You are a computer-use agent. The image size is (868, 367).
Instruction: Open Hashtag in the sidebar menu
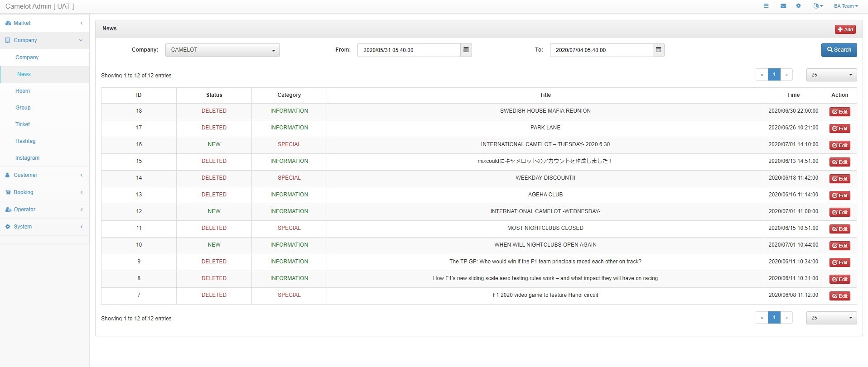pyautogui.click(x=25, y=141)
